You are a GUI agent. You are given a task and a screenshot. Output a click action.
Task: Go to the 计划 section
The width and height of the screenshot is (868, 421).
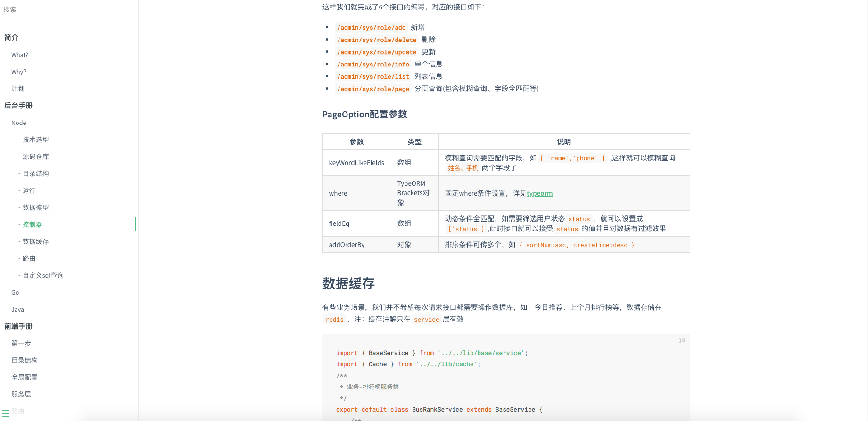click(18, 89)
